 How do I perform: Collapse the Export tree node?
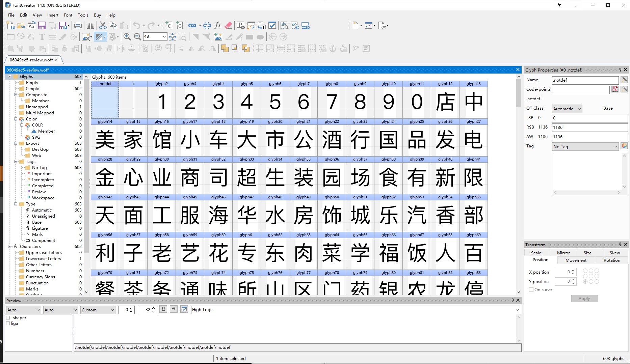[x=16, y=143]
